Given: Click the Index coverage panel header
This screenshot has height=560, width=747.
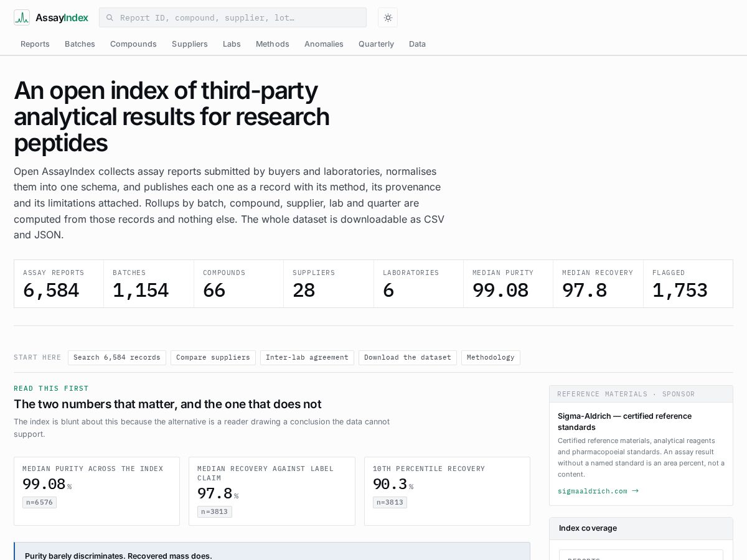Looking at the screenshot, I should [x=641, y=528].
